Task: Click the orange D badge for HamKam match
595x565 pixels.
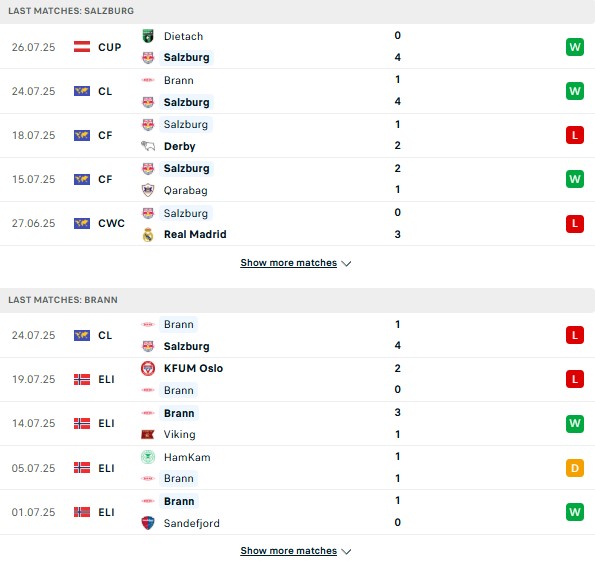Action: point(575,468)
